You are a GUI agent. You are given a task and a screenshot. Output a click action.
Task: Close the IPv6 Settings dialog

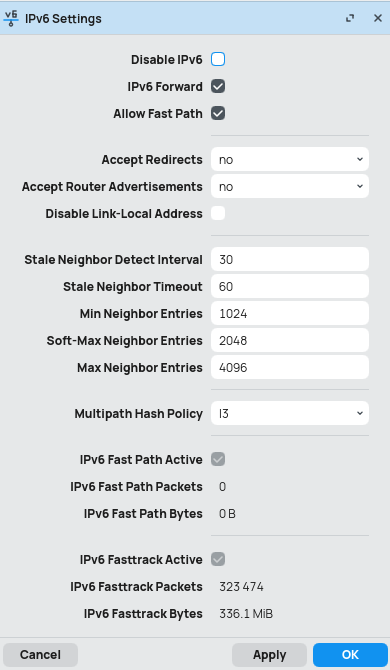coord(378,18)
